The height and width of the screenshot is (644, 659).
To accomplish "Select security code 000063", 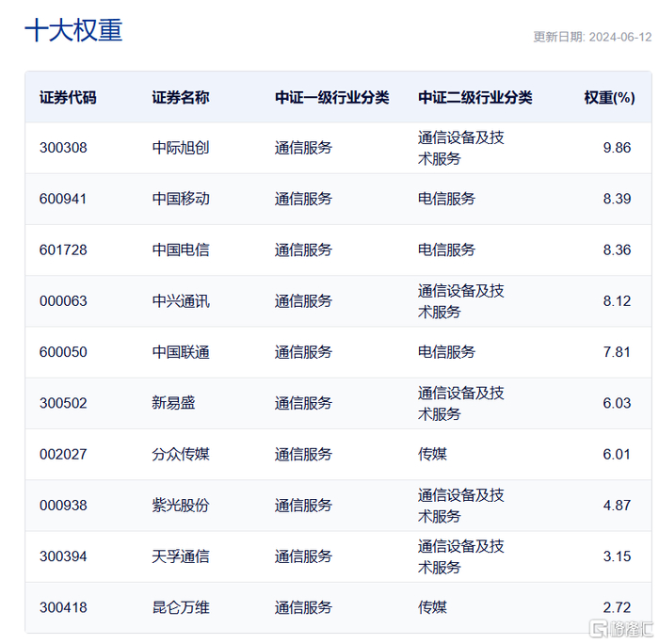I will click(63, 301).
